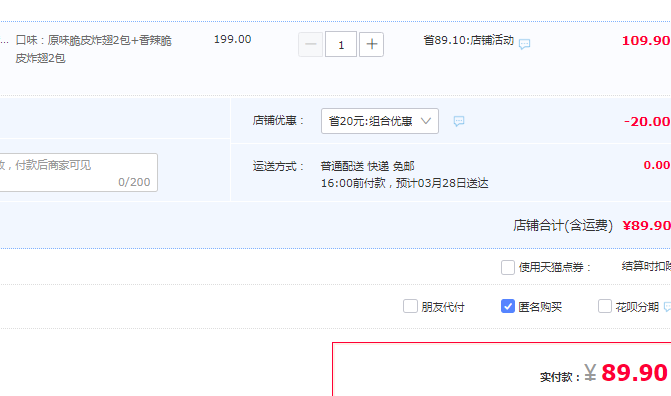Screen dimensions: 671x396
Task: Uncheck the 匿名购买 checkbox
Action: pos(508,306)
